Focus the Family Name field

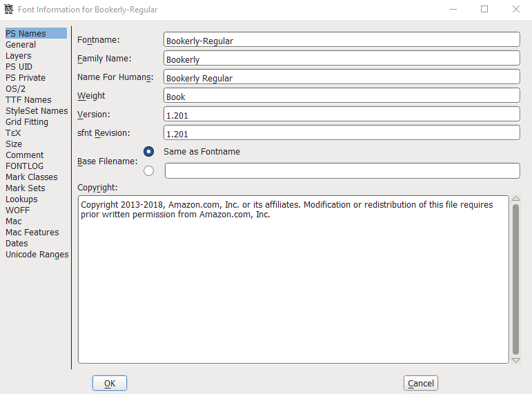point(342,58)
